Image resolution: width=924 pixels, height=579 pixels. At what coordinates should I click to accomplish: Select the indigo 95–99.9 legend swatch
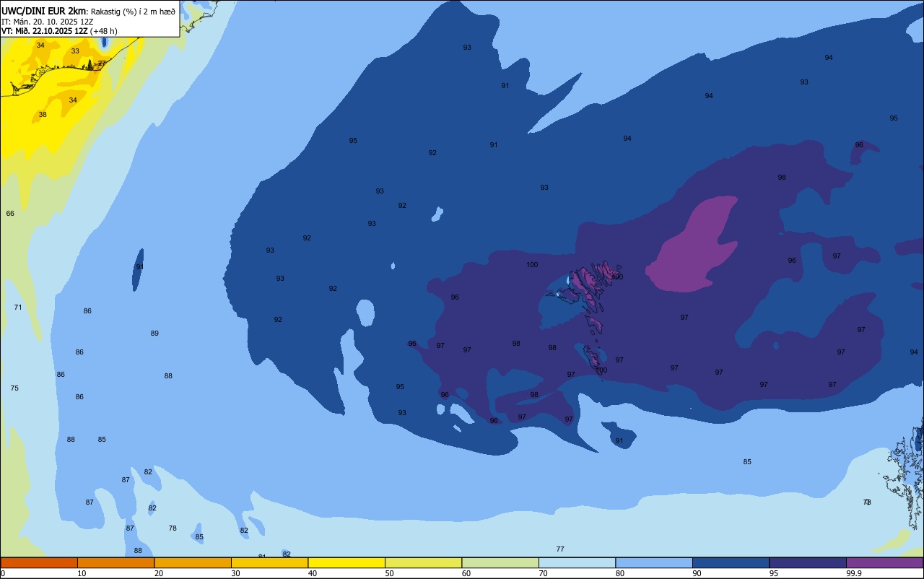[x=808, y=562]
